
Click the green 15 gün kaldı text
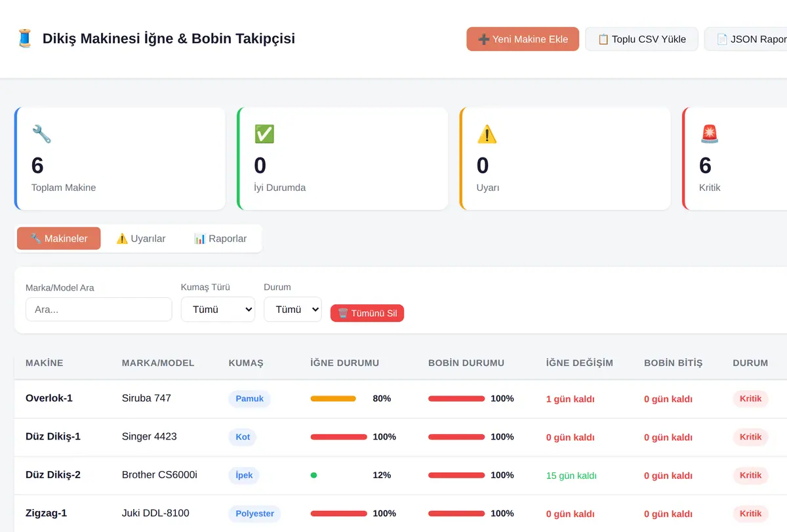coord(571,476)
